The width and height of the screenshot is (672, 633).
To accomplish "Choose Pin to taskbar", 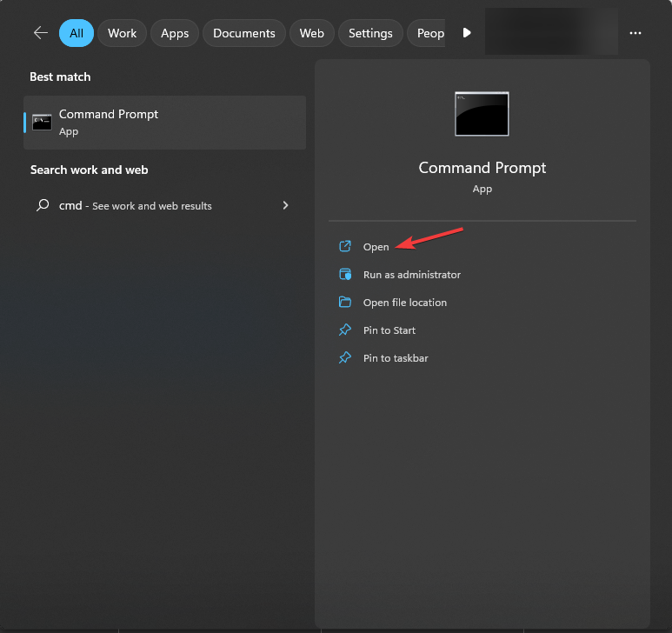I will [x=396, y=358].
